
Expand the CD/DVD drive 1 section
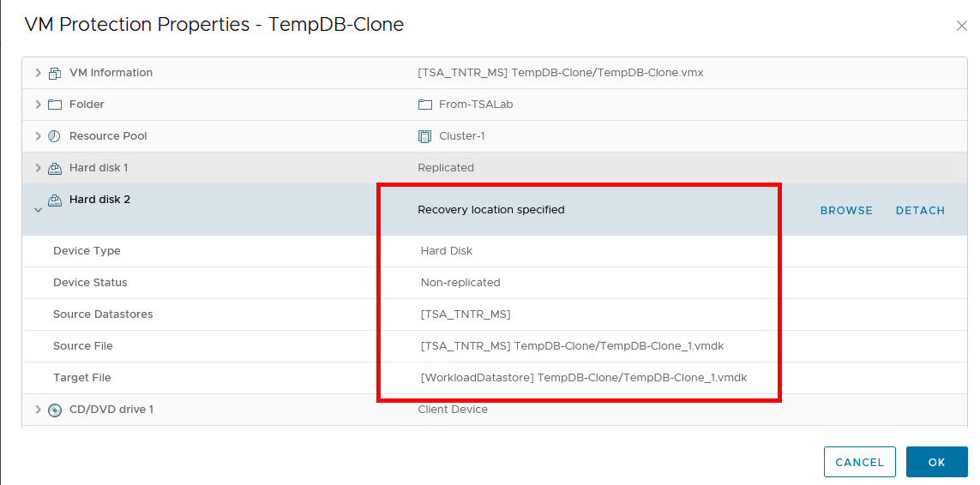(x=38, y=410)
